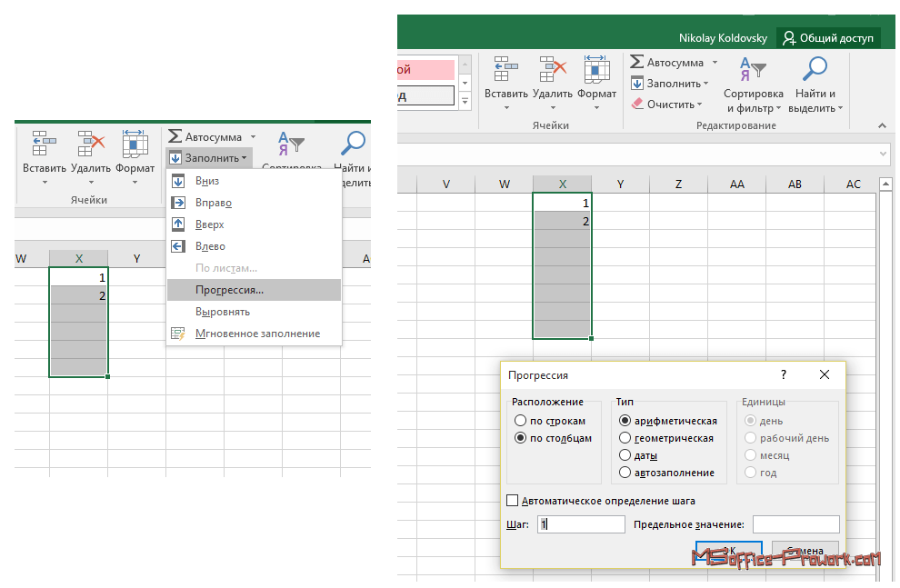Choose Прогрессия... menu entry

255,290
